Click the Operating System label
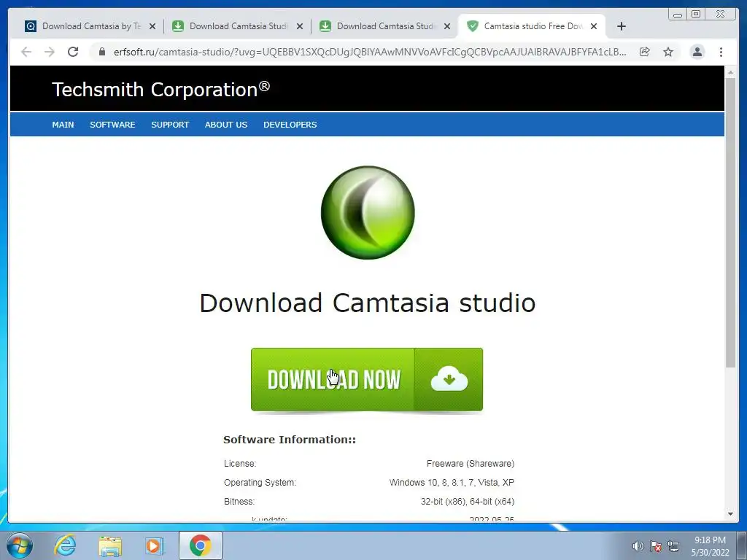The width and height of the screenshot is (747, 560). point(260,483)
